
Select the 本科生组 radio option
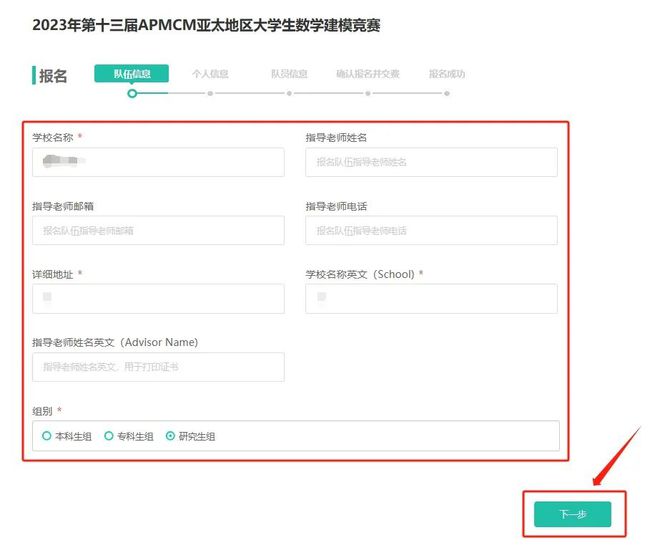(x=67, y=436)
